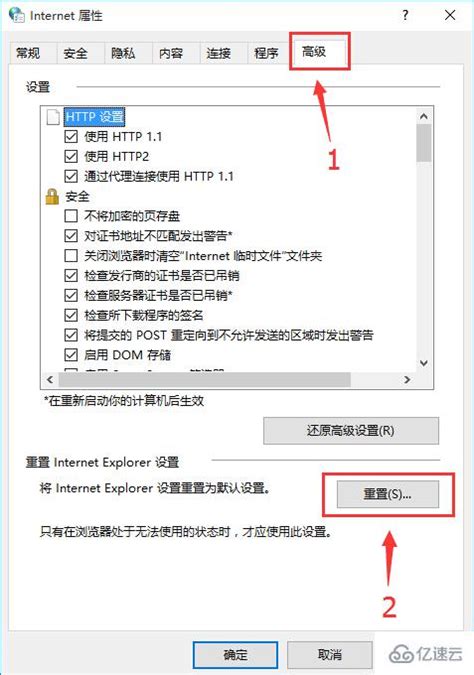Viewport: 474px width, 675px height.
Task: Click the settings list scroll up arrow
Action: pyautogui.click(x=424, y=116)
